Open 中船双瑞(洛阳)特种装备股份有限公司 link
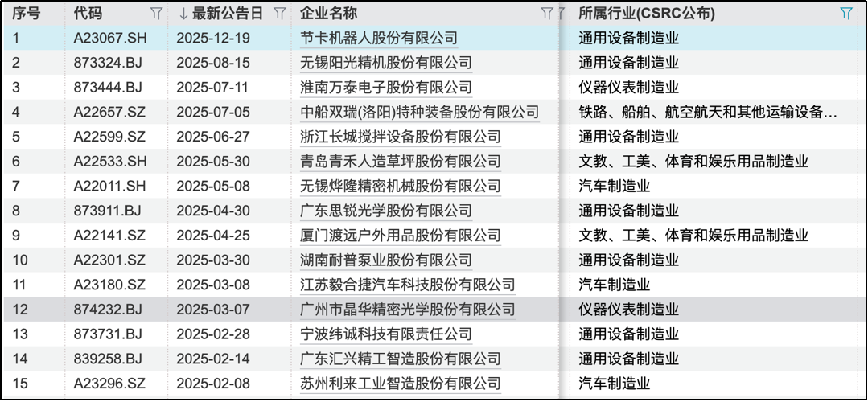Viewport: 868px width, 402px height. [x=419, y=113]
